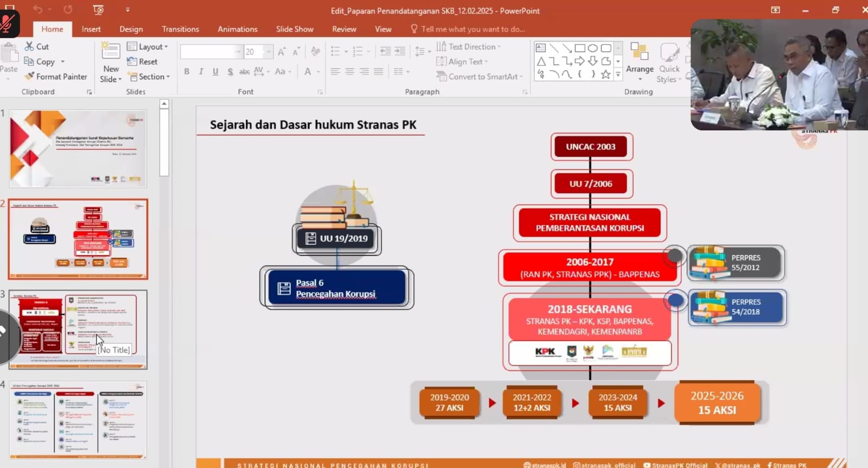Toggle Underline formatting

(x=215, y=72)
